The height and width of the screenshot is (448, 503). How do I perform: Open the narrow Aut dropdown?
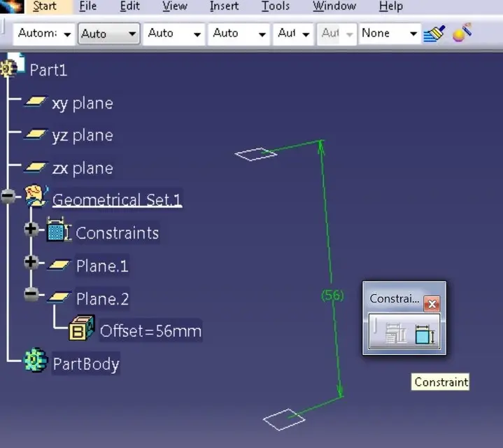293,34
